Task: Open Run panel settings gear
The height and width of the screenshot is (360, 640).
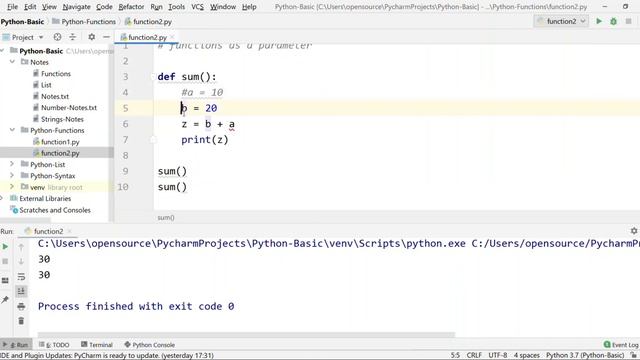Action: [x=634, y=231]
